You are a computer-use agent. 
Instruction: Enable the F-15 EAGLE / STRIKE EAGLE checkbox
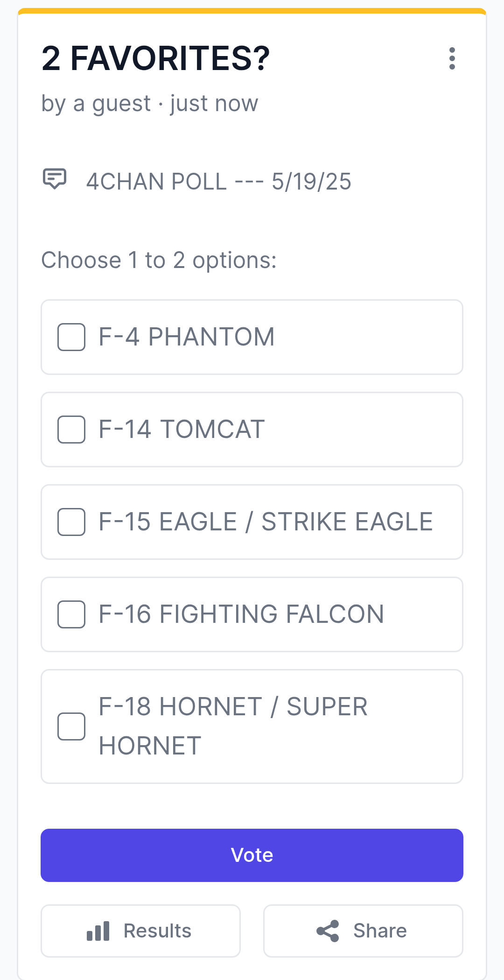[71, 522]
